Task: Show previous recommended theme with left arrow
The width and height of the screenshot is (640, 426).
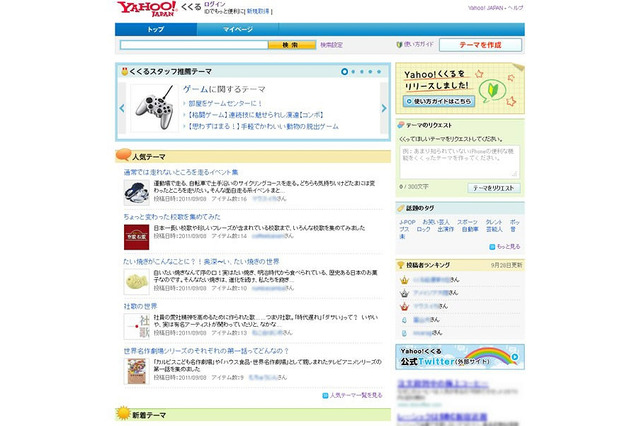Action: point(122,108)
